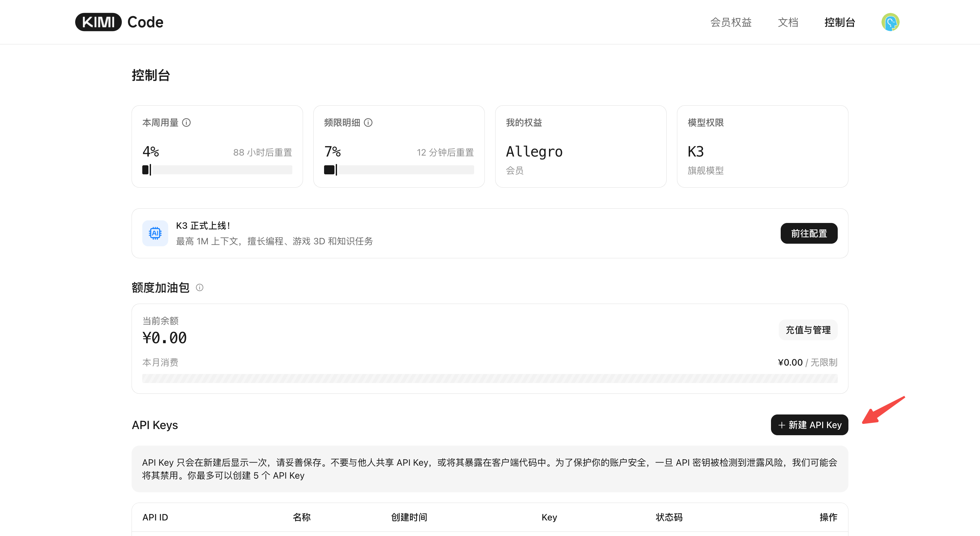Click the AI chip icon in K3 banner
This screenshot has height=536, width=980.
pos(155,233)
